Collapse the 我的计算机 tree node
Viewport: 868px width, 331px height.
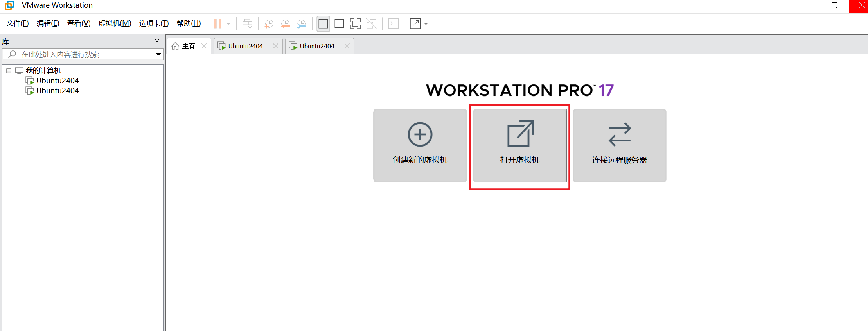9,71
